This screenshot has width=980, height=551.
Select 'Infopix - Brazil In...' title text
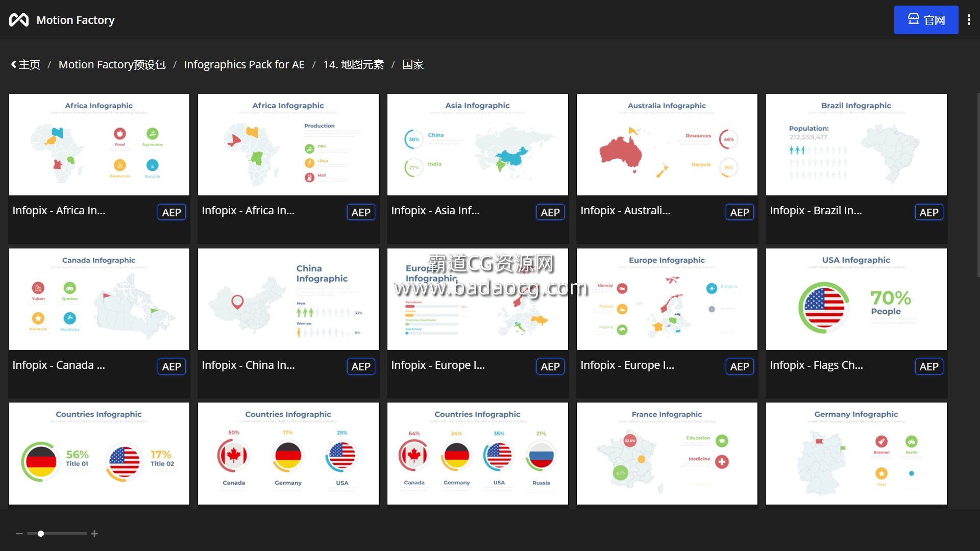click(816, 211)
